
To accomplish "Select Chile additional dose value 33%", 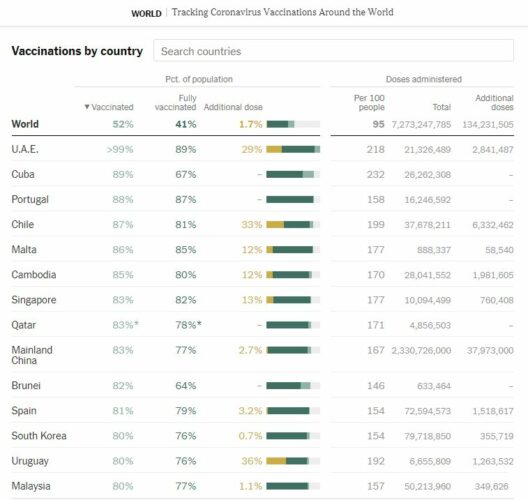I will pyautogui.click(x=252, y=225).
